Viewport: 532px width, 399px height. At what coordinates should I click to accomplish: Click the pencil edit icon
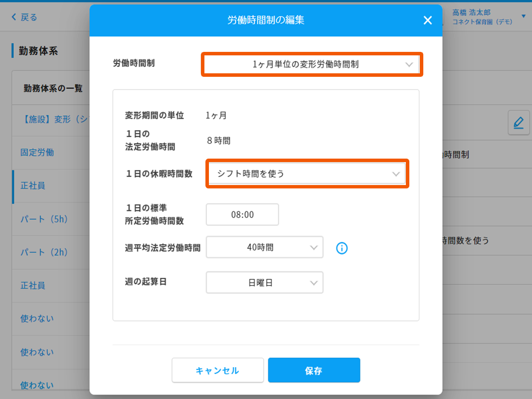(x=518, y=122)
